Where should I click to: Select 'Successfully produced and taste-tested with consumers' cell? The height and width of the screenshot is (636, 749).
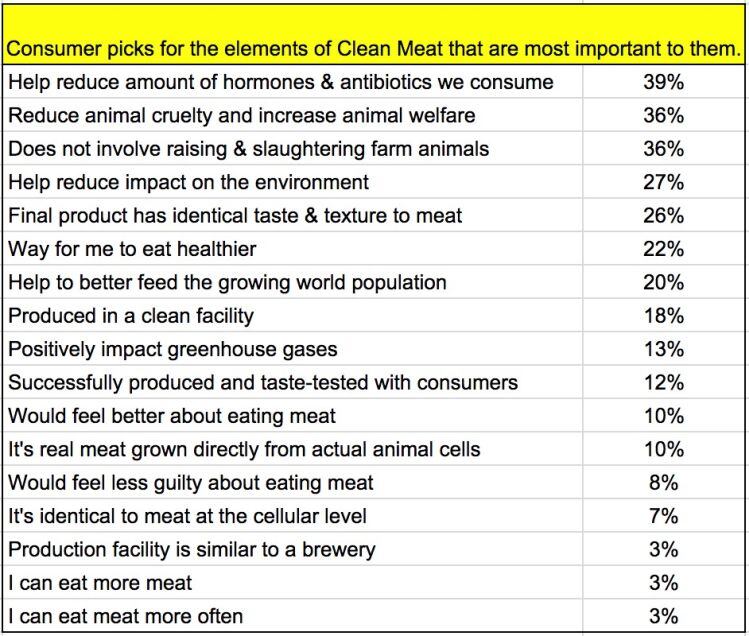(263, 383)
